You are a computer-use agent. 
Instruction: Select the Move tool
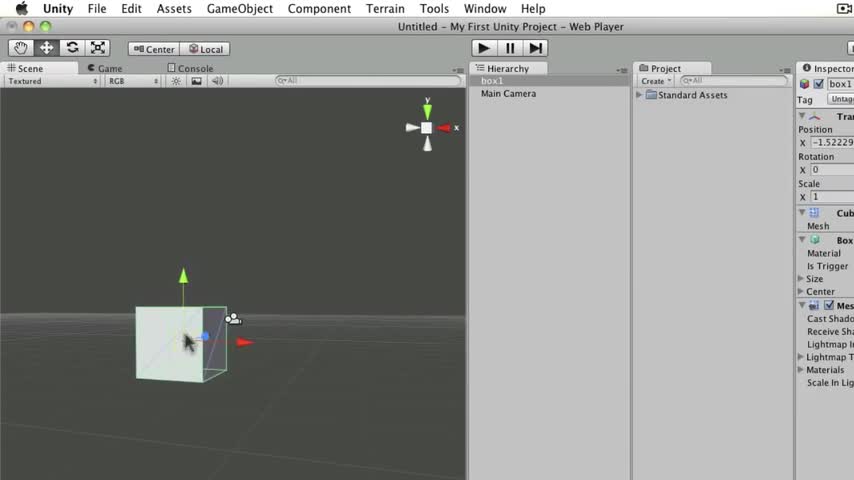[46, 48]
